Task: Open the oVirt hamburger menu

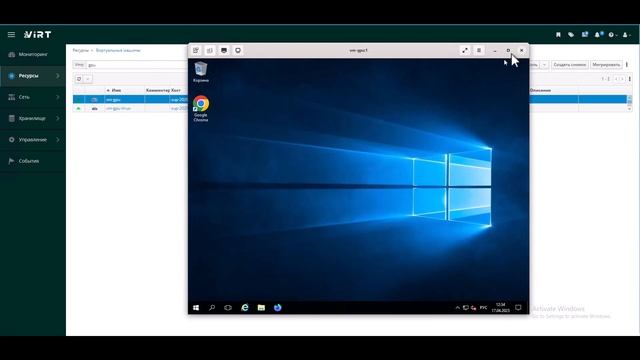Action: 11,35
